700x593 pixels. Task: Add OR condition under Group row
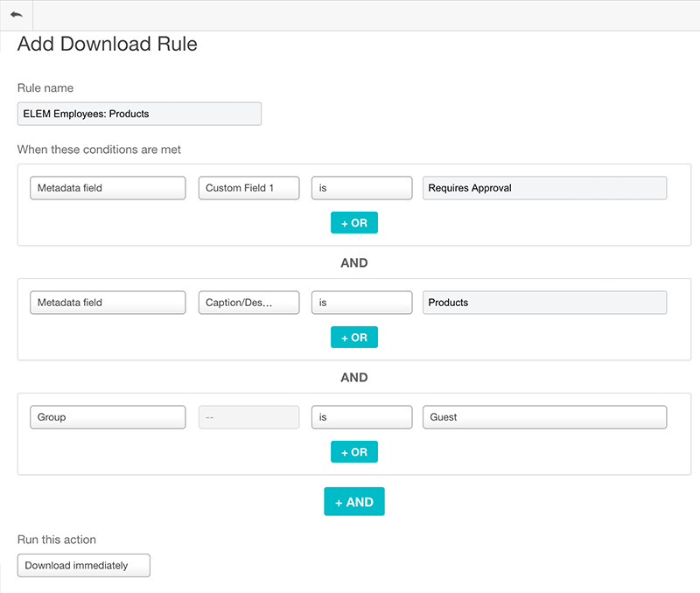tap(354, 452)
